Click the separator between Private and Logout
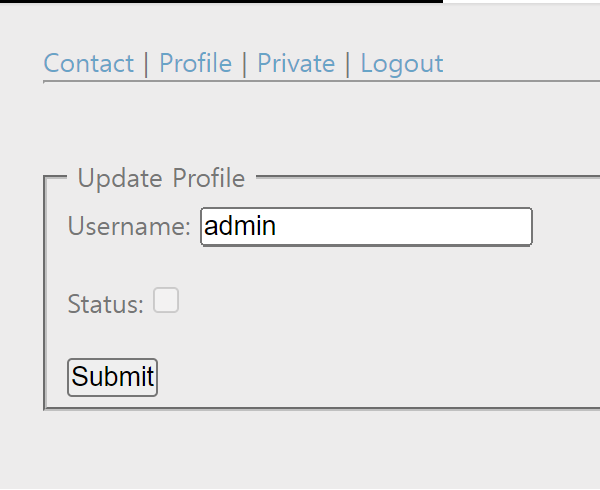 [348, 64]
